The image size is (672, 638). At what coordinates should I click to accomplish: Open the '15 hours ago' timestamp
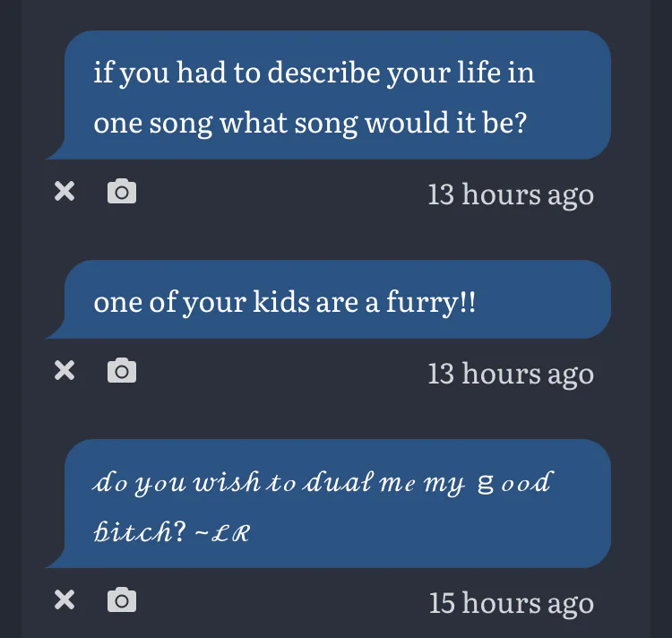click(x=511, y=602)
